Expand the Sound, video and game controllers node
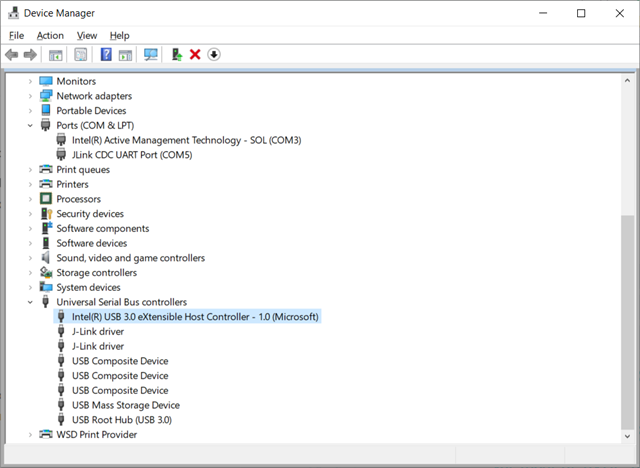Screen dimensions: 640x468 (30, 258)
